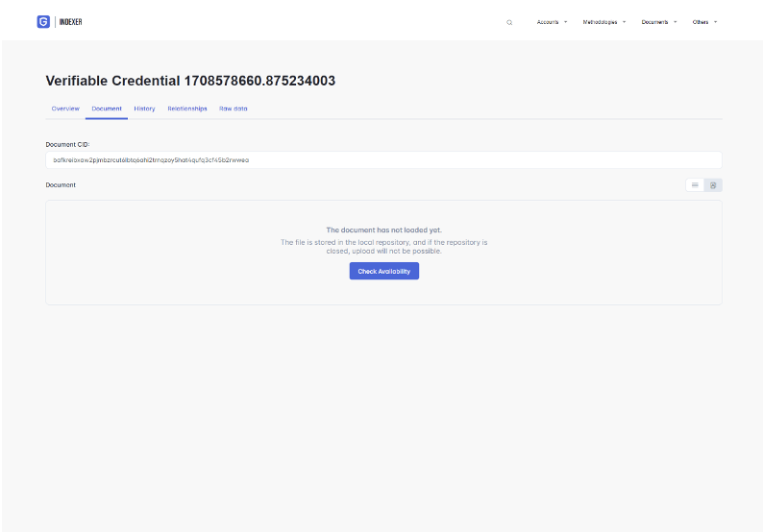Switch to list view of document
763x532 pixels.
coord(695,184)
